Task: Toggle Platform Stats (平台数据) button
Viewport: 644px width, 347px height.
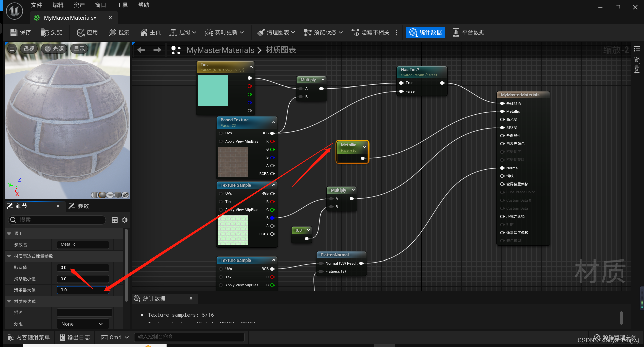Action: pos(469,32)
